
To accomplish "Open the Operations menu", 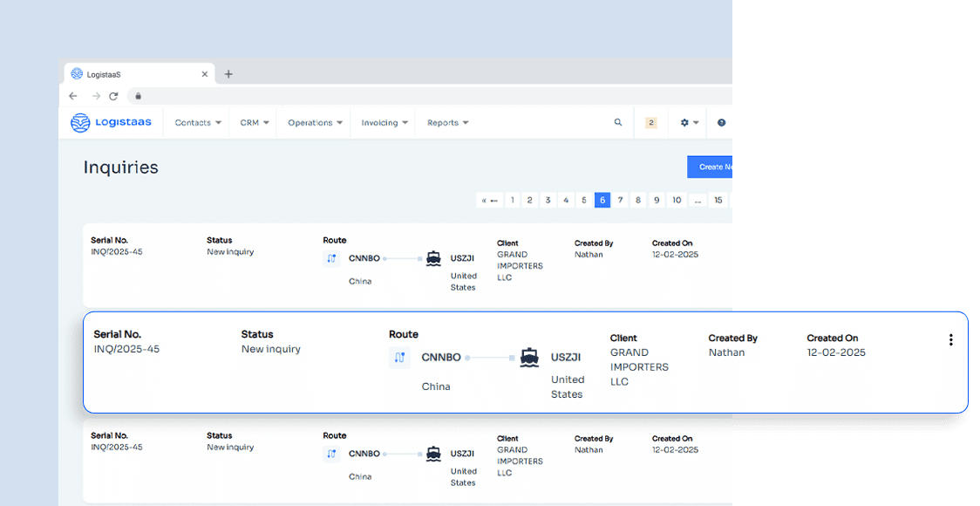I will tap(315, 123).
